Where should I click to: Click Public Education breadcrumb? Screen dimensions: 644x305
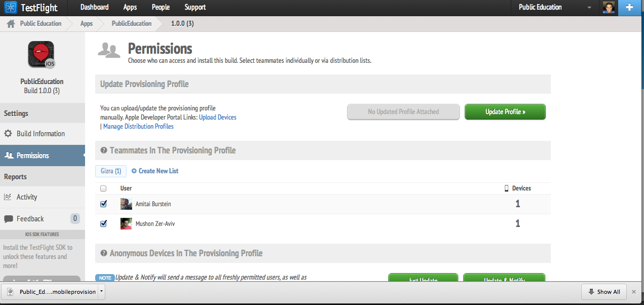pos(41,24)
